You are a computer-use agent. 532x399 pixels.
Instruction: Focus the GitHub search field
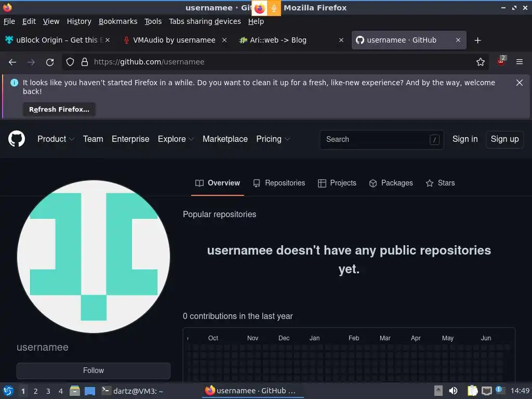click(382, 139)
